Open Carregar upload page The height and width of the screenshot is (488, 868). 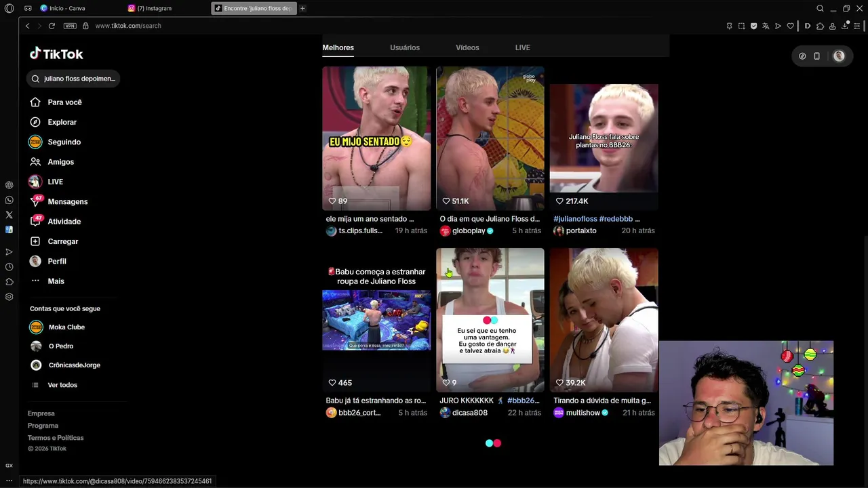point(62,241)
